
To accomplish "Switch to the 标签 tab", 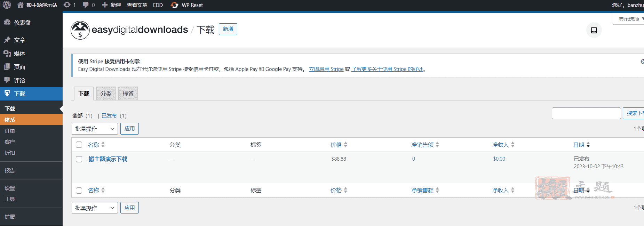I will (128, 94).
